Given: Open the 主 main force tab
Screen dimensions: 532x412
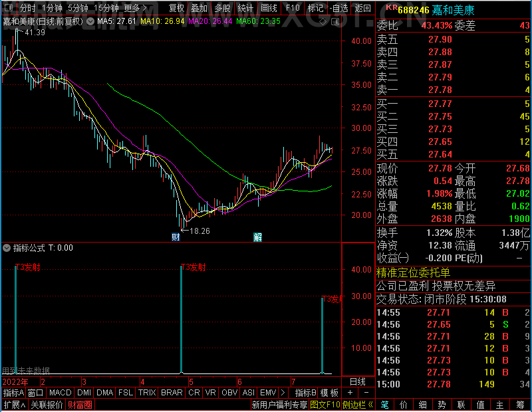Looking at the screenshot, I should tap(500, 405).
